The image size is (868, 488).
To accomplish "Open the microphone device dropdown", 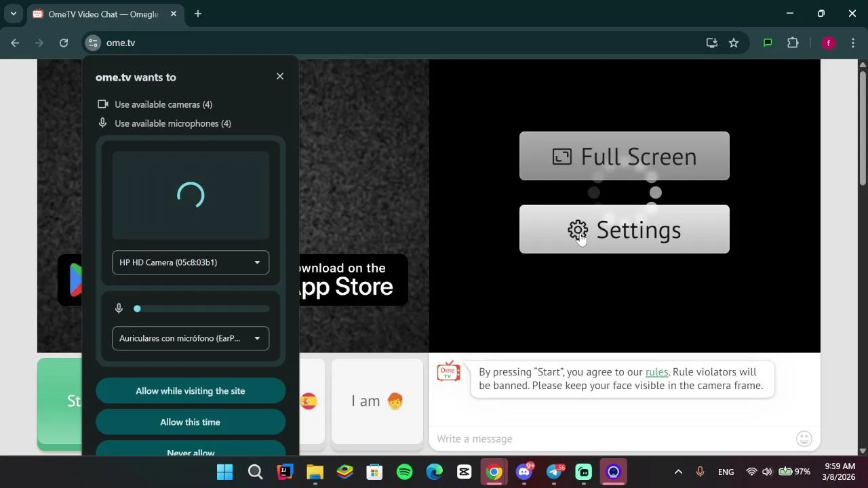I will coord(191,338).
